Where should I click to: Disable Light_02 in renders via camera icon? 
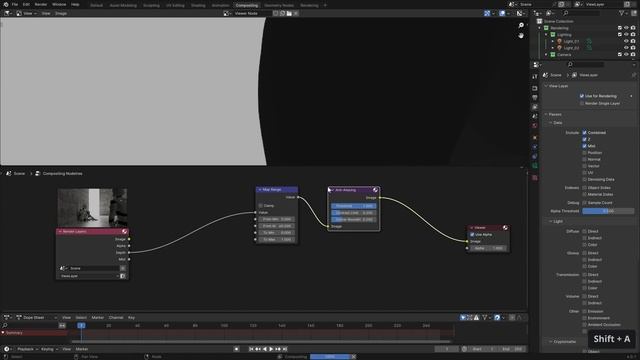point(633,48)
